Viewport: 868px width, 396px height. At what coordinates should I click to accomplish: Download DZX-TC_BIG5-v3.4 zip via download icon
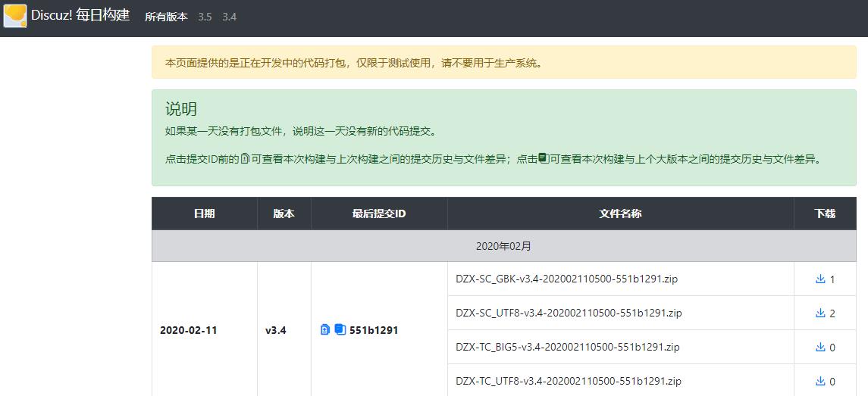pos(820,348)
